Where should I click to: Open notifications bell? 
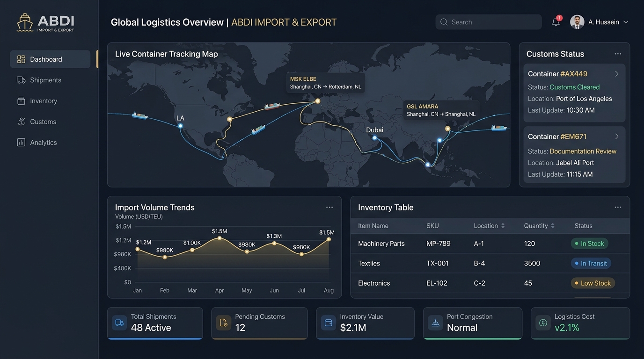point(556,22)
